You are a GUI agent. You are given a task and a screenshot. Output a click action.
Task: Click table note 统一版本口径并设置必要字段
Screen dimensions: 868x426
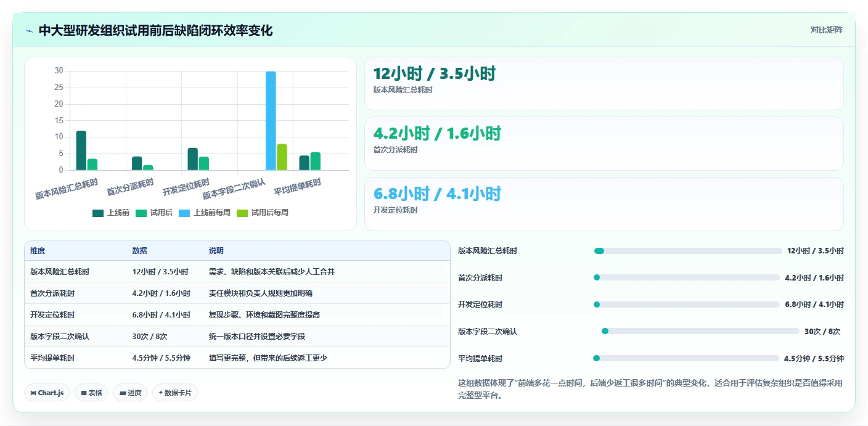tap(257, 337)
